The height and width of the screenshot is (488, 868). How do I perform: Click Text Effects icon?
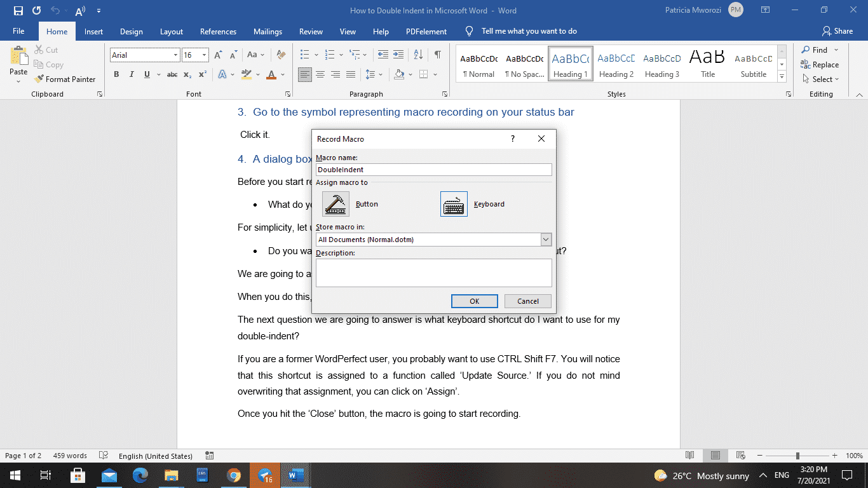click(x=222, y=74)
